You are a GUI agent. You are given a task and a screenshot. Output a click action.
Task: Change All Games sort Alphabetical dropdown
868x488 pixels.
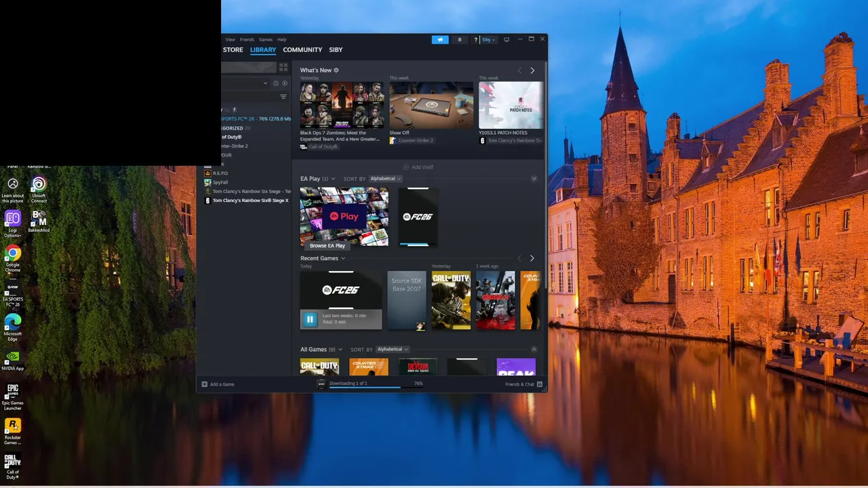pos(393,350)
